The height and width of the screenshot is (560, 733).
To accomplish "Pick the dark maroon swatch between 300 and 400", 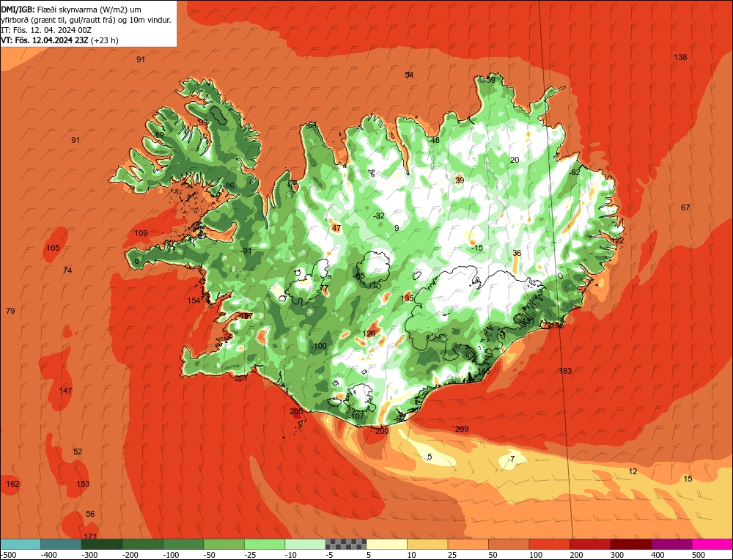I will 630,544.
